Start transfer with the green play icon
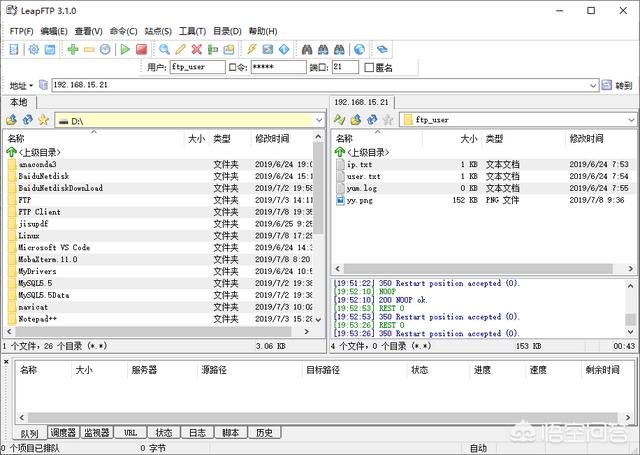Image resolution: width=640 pixels, height=455 pixels. point(125,49)
